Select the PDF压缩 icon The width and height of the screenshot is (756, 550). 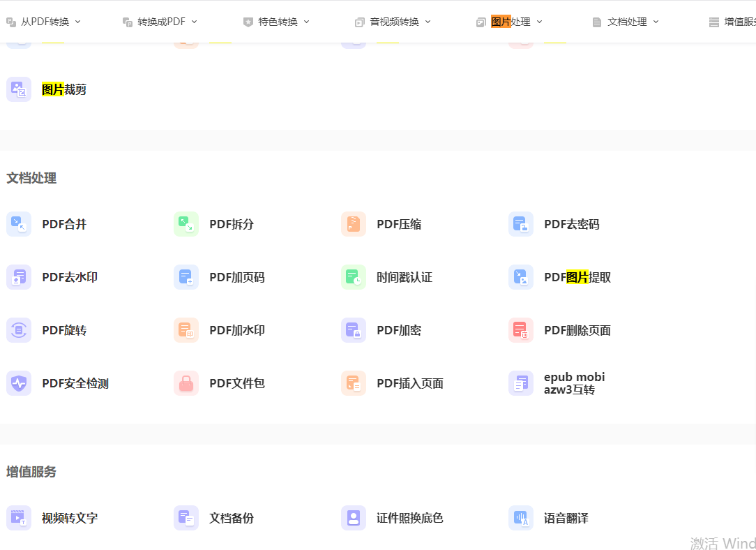coord(354,224)
